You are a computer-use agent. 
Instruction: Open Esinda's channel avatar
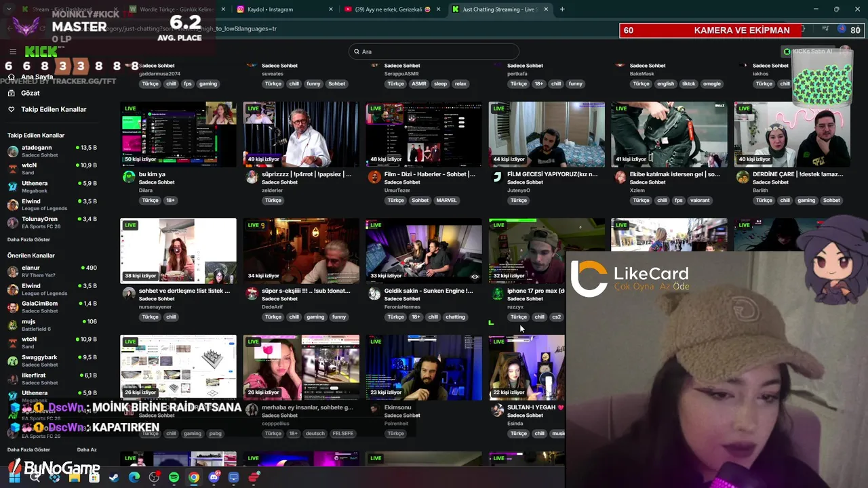click(x=497, y=411)
